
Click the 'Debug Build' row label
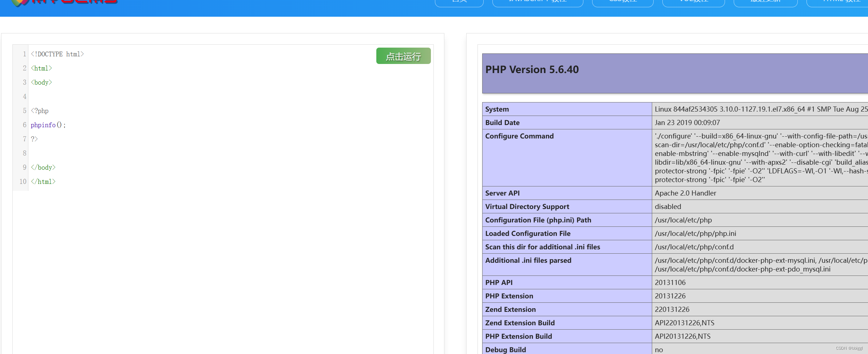point(506,350)
